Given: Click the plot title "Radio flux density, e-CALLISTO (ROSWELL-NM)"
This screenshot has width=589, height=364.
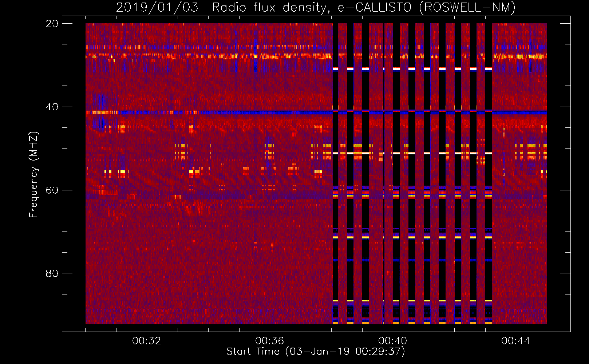Looking at the screenshot, I should click(364, 7).
